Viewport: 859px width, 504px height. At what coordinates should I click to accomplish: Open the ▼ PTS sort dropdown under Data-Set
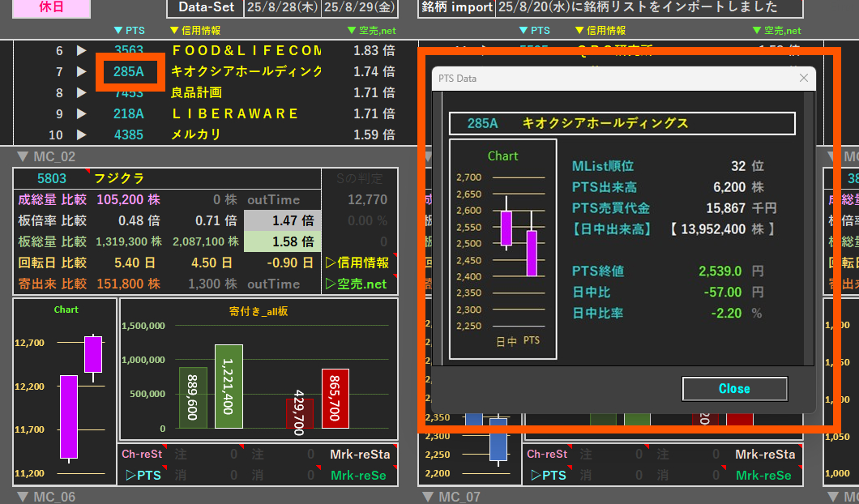coord(130,30)
